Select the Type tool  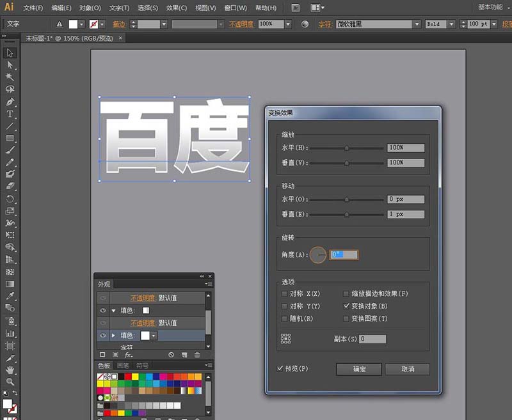pyautogui.click(x=10, y=114)
